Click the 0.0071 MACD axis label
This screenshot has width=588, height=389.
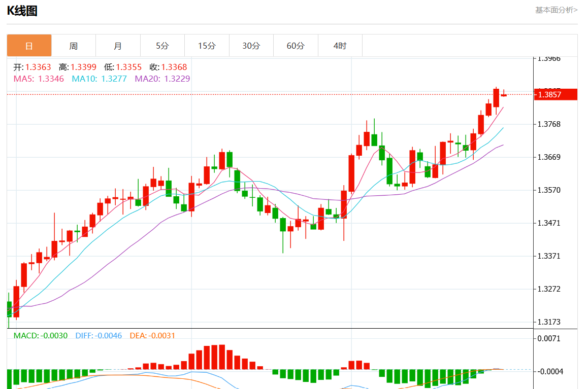tap(549, 338)
